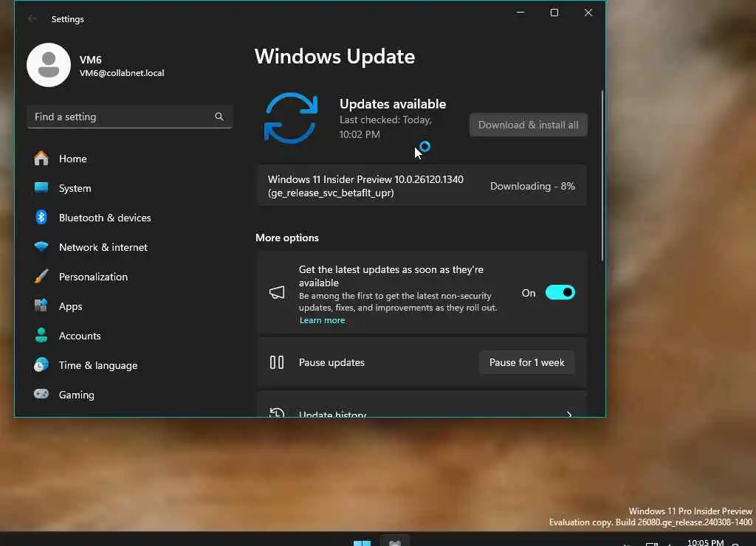Click the pause icon beside Pause updates

277,362
